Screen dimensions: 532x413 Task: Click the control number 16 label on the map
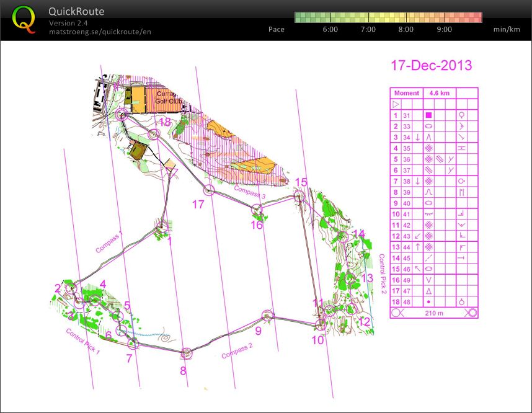[x=257, y=225]
